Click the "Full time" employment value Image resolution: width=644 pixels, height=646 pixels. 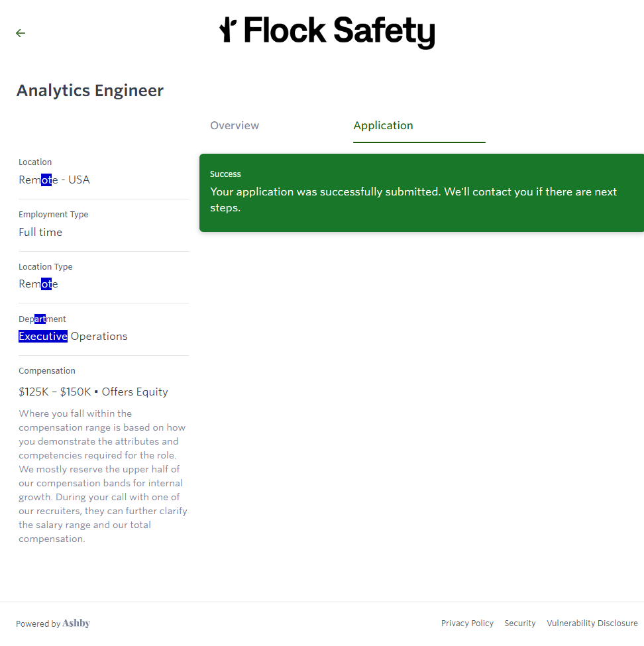coord(40,232)
